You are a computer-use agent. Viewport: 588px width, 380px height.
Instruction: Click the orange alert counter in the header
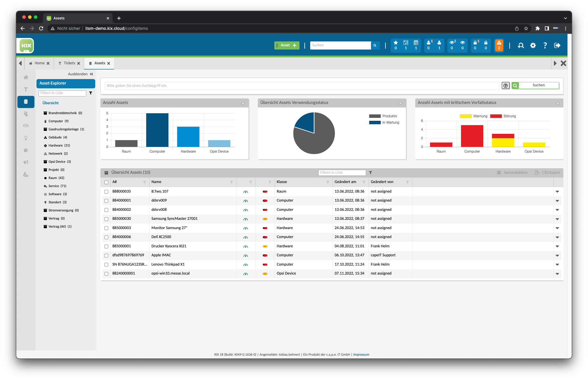tap(499, 45)
